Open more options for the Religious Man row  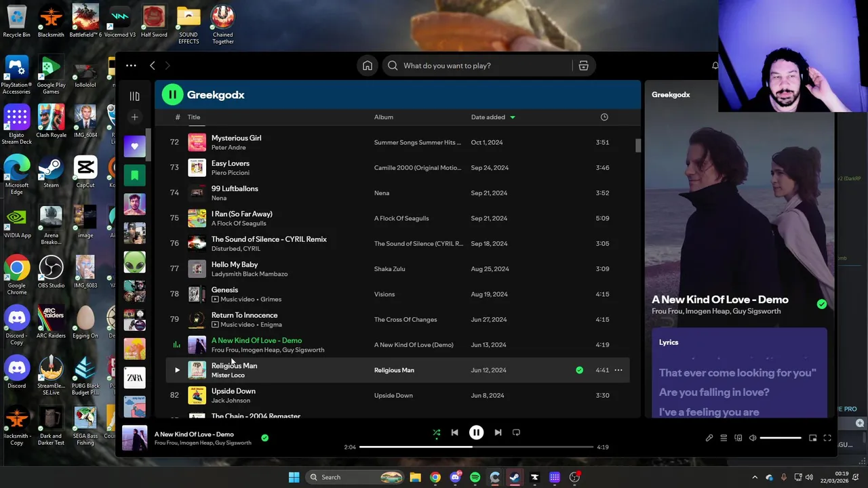(x=618, y=370)
